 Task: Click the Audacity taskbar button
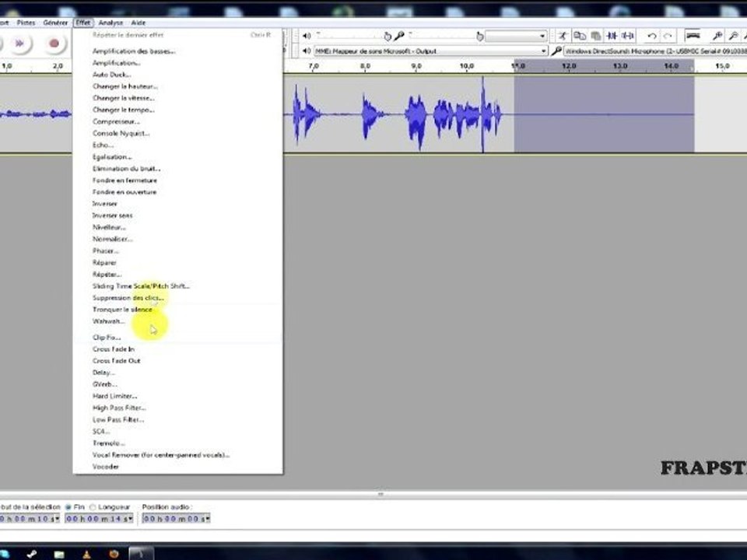[x=142, y=553]
